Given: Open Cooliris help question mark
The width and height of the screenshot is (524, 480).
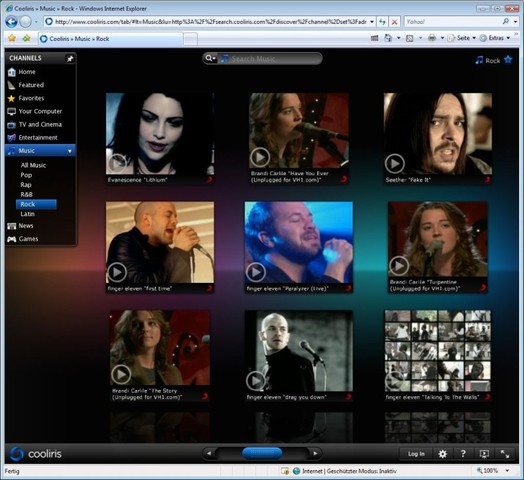Looking at the screenshot, I should (x=463, y=454).
